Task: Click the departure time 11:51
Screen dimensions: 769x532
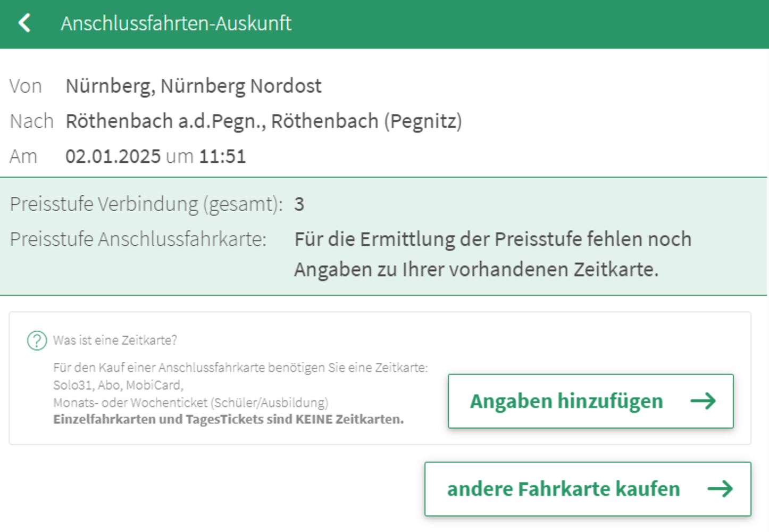Action: pos(223,156)
